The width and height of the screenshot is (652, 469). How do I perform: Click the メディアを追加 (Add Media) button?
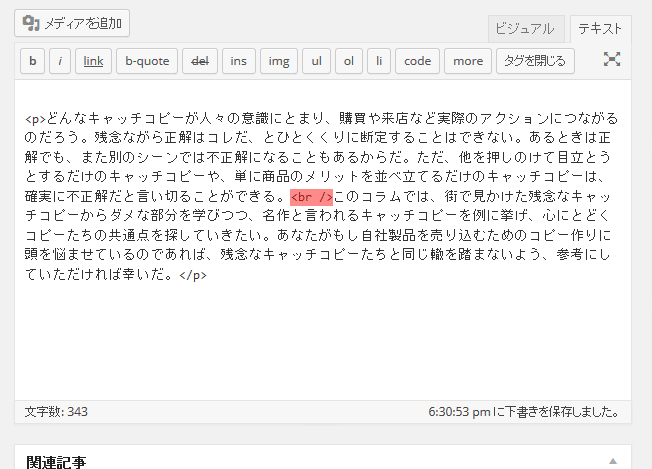point(72,23)
